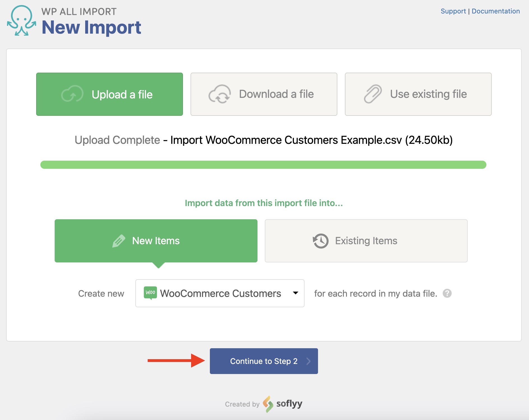This screenshot has width=529, height=420.
Task: Click the New Import page title
Action: click(91, 27)
